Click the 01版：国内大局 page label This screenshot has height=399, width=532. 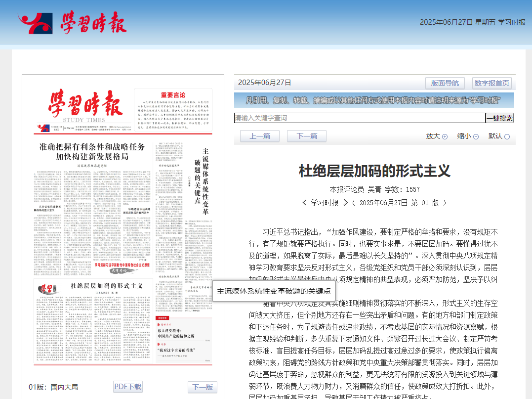coord(53,387)
